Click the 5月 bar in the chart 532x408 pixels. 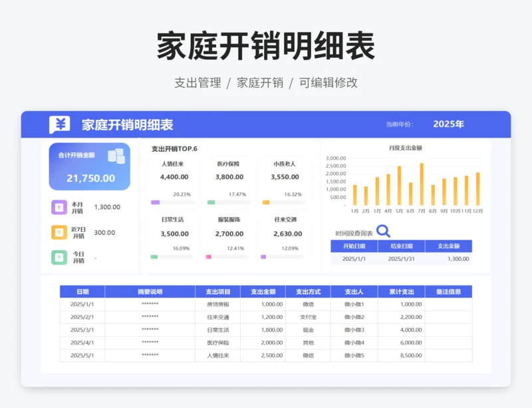400,186
